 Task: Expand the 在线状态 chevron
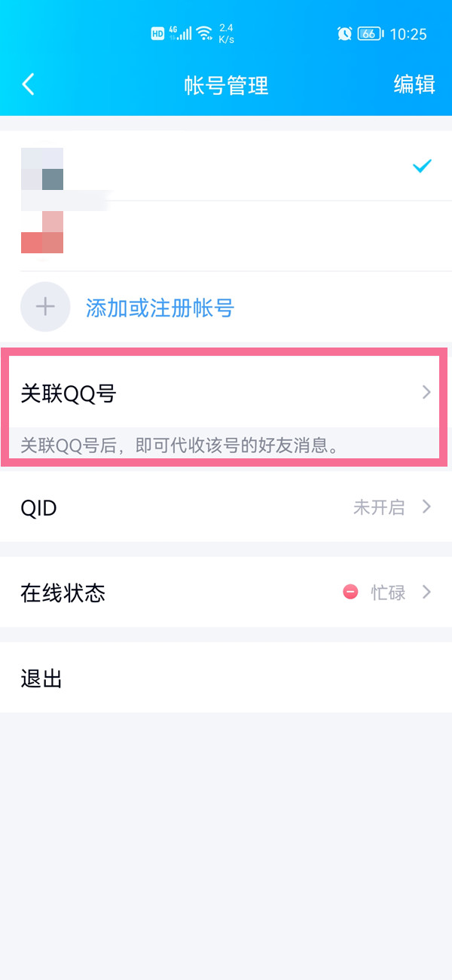pos(426,593)
